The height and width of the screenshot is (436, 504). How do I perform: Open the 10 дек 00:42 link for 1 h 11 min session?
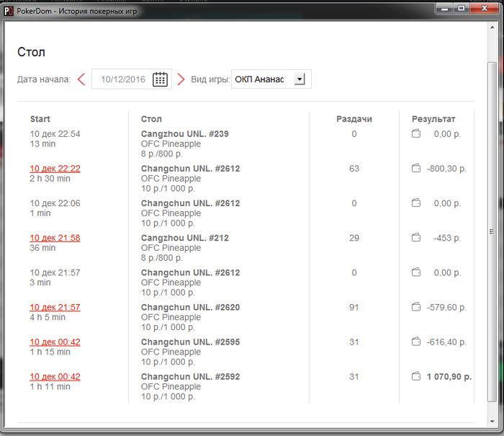coord(55,377)
